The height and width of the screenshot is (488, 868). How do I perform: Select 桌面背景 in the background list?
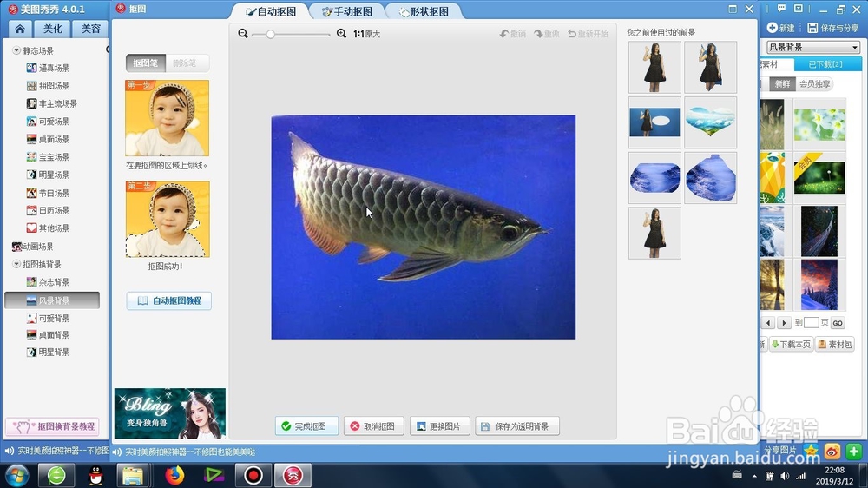[48, 335]
